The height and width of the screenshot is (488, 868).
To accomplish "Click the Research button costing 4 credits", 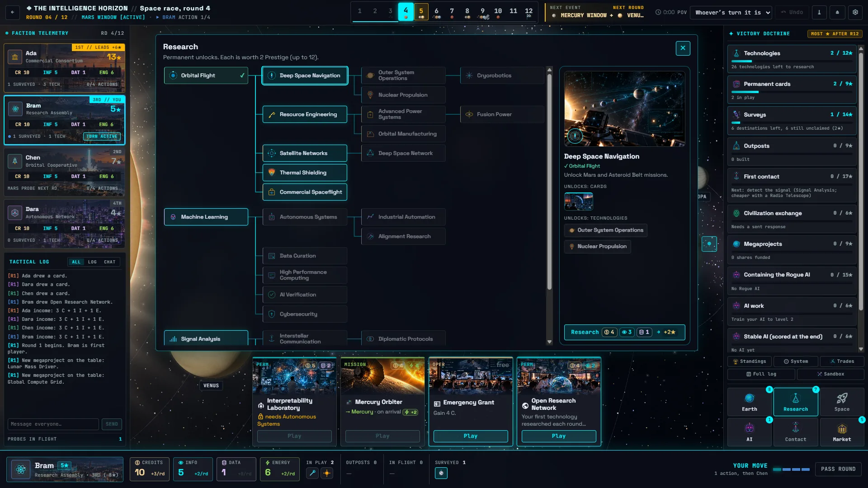I will [624, 332].
